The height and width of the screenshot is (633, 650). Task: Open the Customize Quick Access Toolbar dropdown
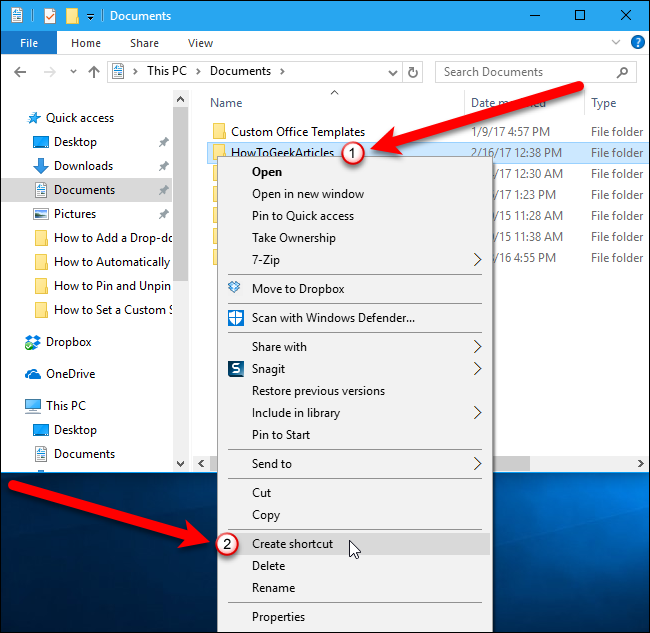[x=90, y=17]
